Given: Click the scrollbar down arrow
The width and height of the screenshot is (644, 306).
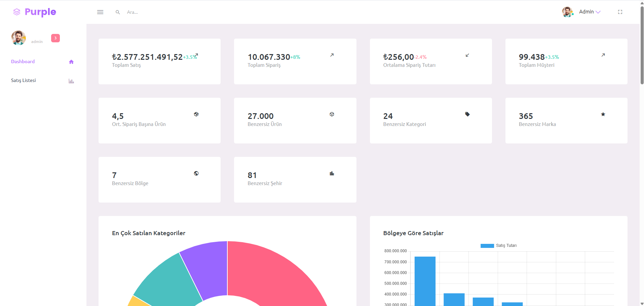Looking at the screenshot, I should pyautogui.click(x=642, y=304).
